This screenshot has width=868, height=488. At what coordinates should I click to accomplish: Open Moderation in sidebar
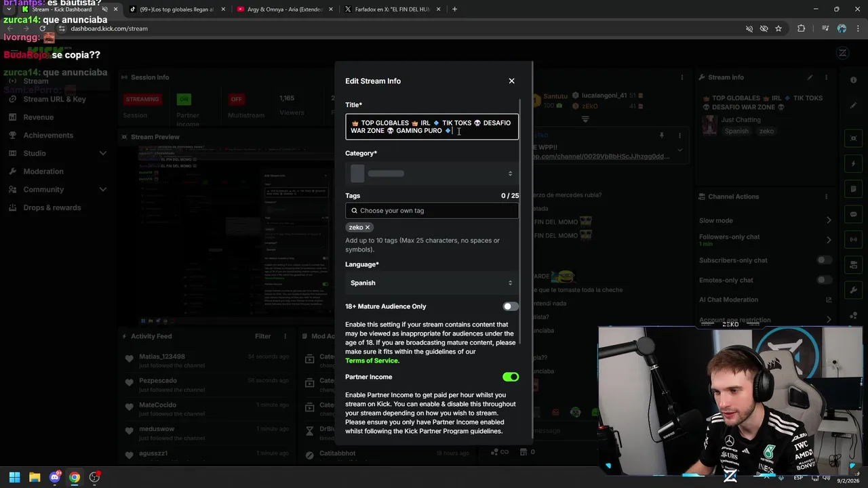tap(43, 171)
